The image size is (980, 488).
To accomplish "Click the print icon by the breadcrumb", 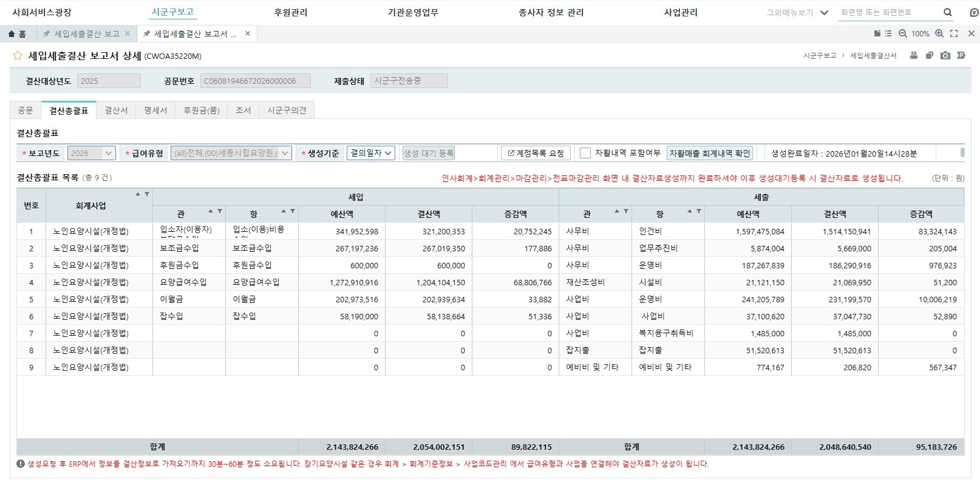I will pos(914,55).
